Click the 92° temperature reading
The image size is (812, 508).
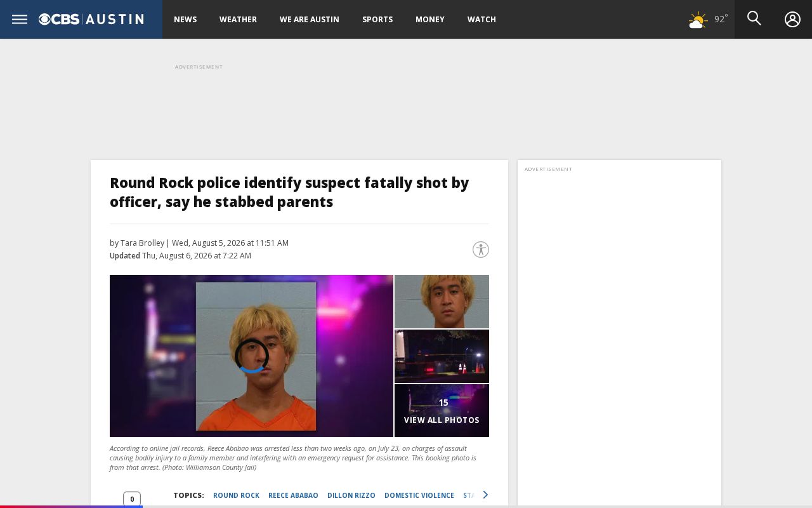pos(721,19)
